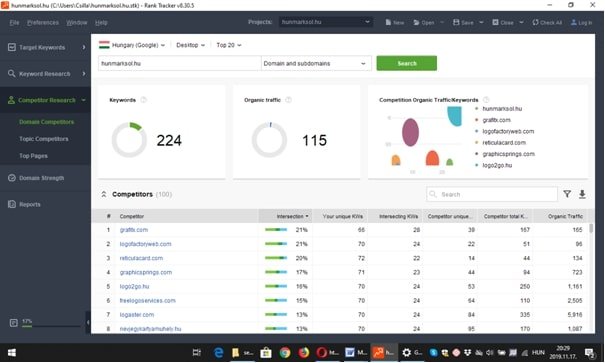
Task: Change the Top 20 dropdown
Action: pos(228,45)
